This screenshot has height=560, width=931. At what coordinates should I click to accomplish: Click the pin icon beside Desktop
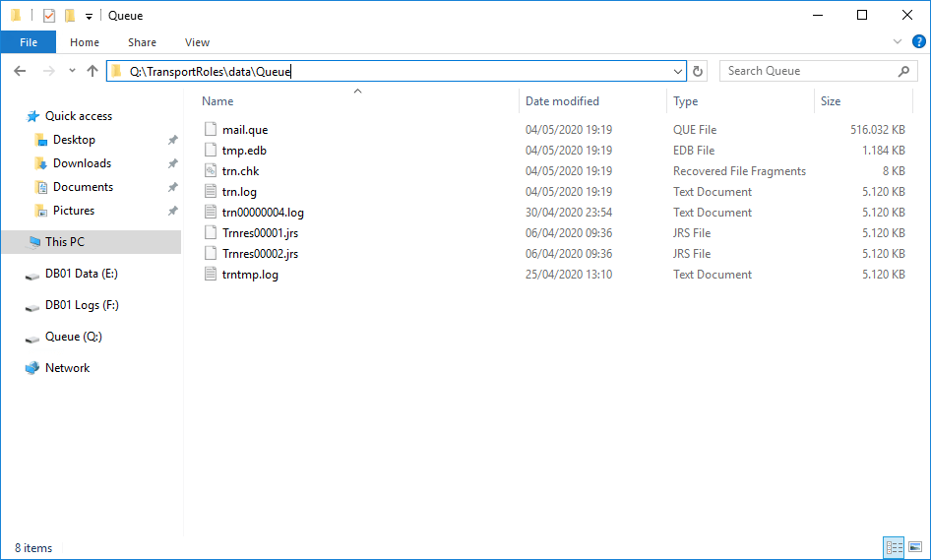click(x=173, y=140)
